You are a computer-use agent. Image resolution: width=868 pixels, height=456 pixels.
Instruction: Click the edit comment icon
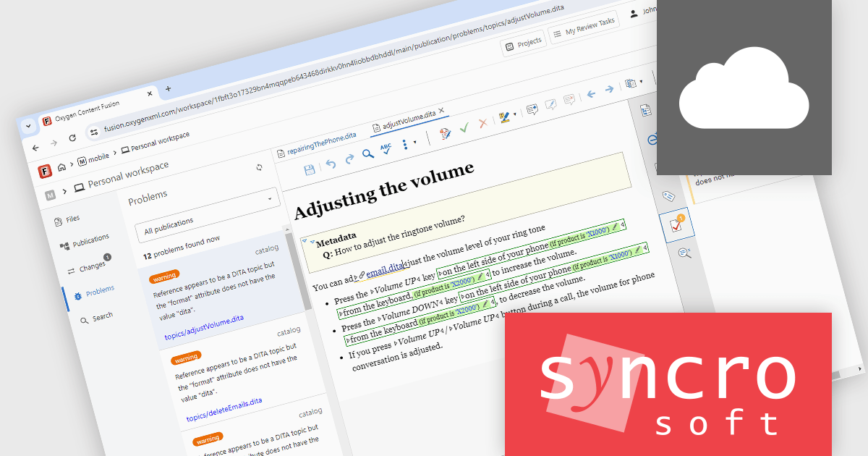pos(551,104)
